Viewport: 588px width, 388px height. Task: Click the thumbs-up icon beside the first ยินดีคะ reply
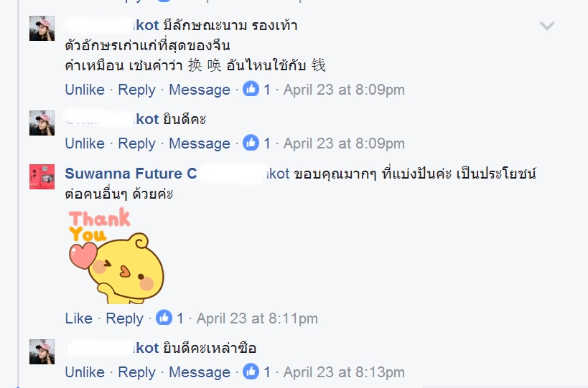[251, 143]
